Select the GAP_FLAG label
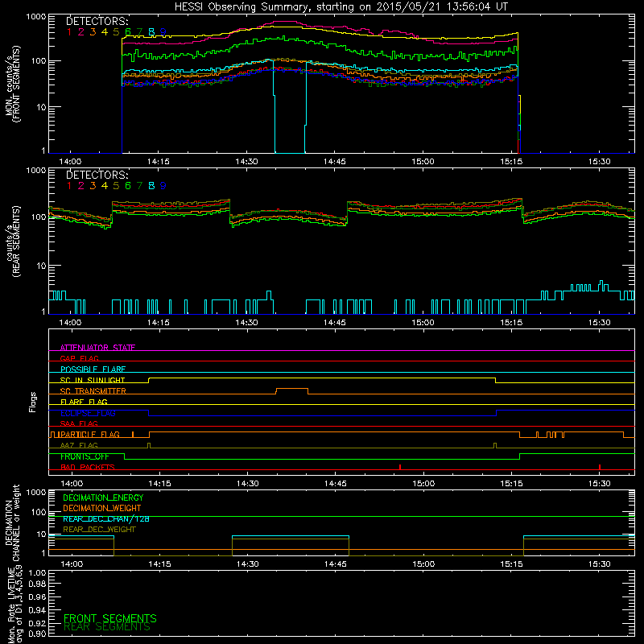Image resolution: width=644 pixels, height=644 pixels. click(x=79, y=358)
